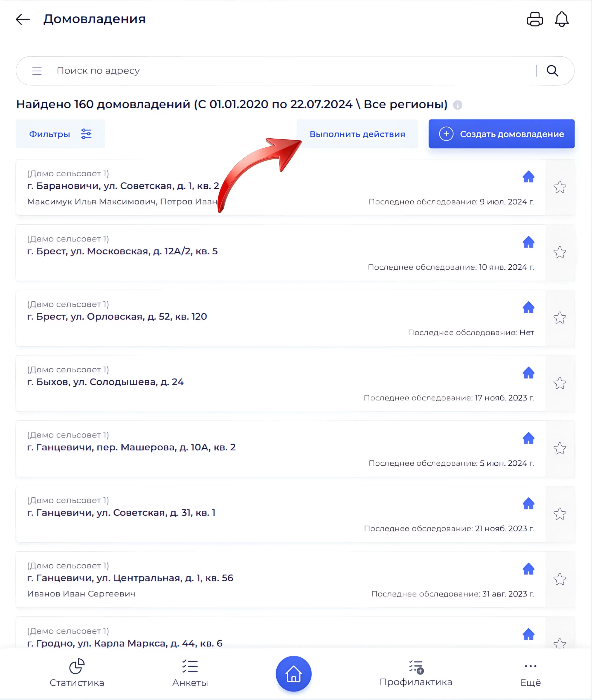The width and height of the screenshot is (592, 700).
Task: Star the Барановичи, ул. Советская household
Action: [560, 187]
